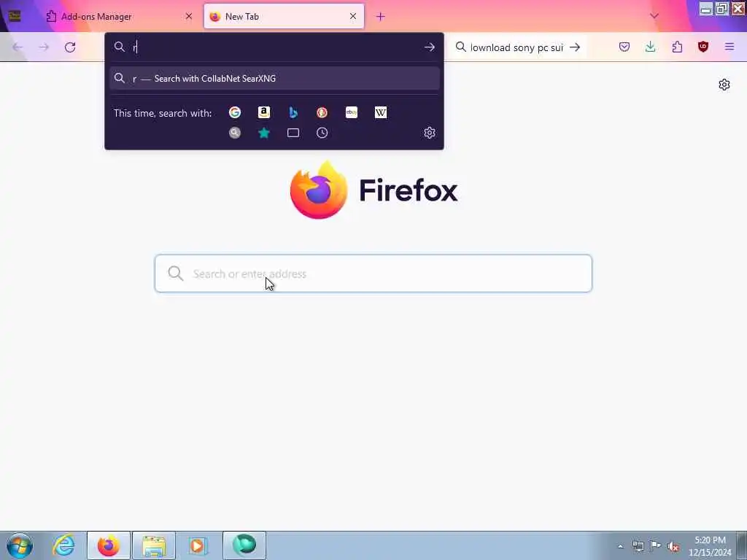The width and height of the screenshot is (747, 560).
Task: Open Windows Media Player from taskbar
Action: (x=197, y=545)
